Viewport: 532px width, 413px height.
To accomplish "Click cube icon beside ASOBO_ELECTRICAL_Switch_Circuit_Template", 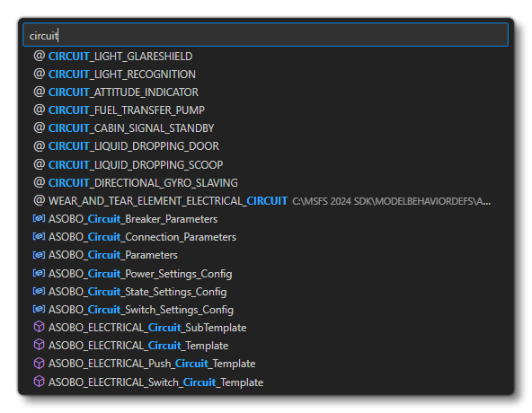I will click(x=39, y=382).
